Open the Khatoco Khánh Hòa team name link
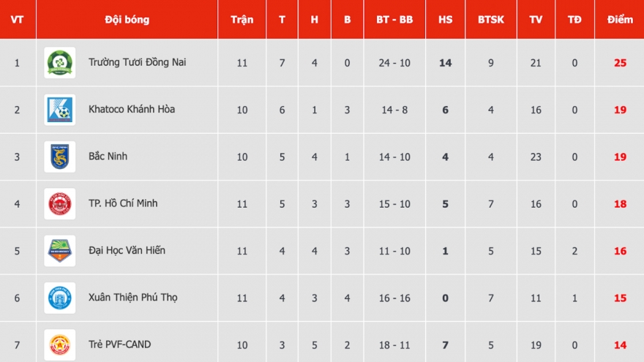 [132, 109]
